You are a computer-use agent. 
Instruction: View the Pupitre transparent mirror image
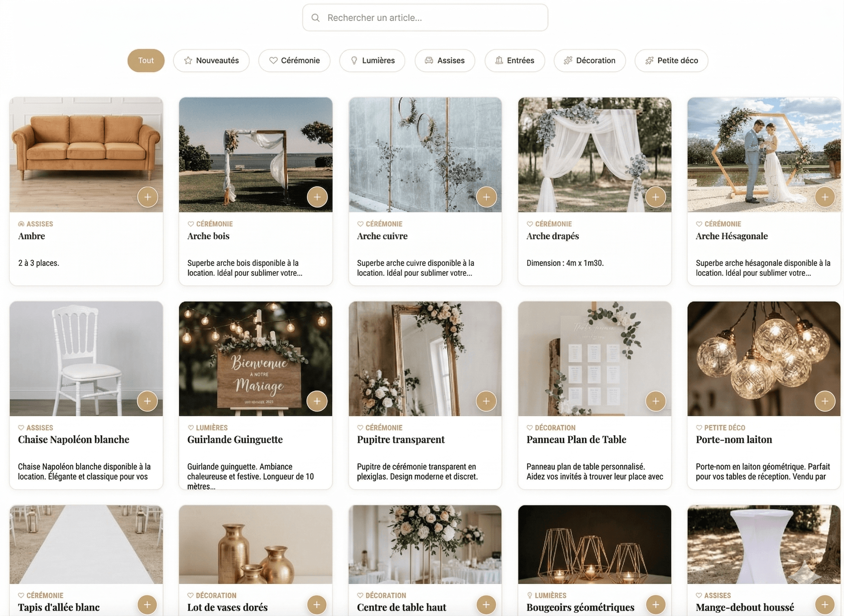[x=425, y=359]
